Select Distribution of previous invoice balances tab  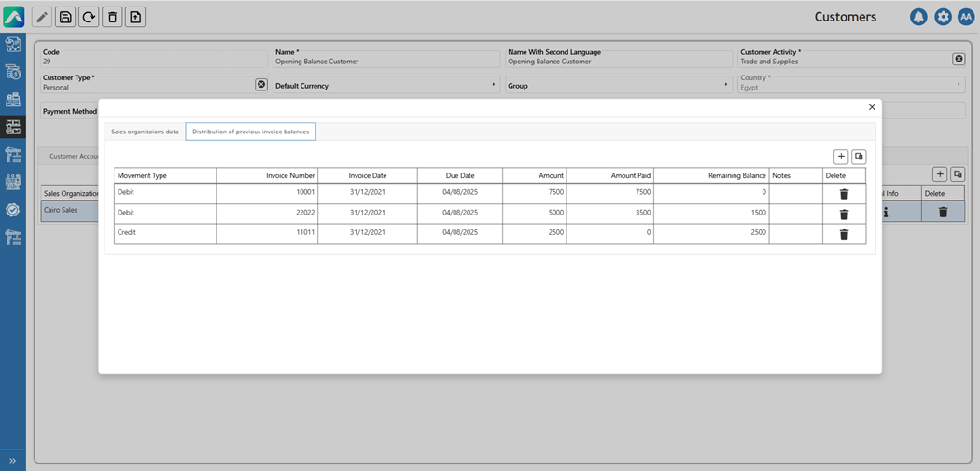tap(250, 132)
